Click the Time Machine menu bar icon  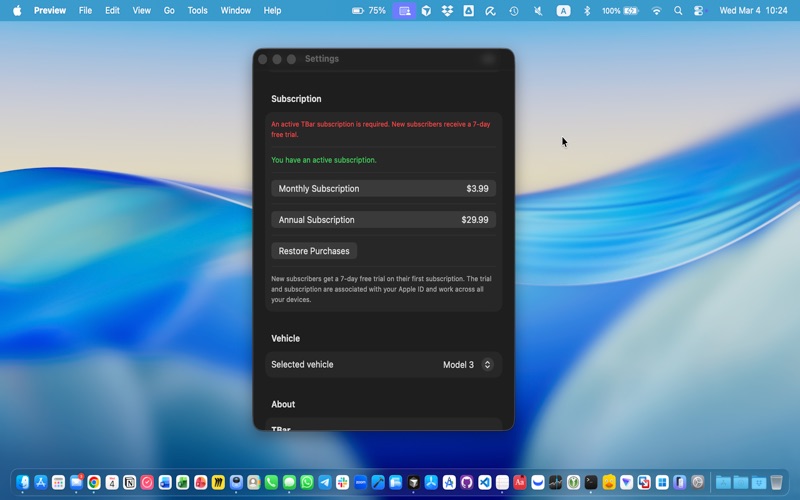[514, 10]
